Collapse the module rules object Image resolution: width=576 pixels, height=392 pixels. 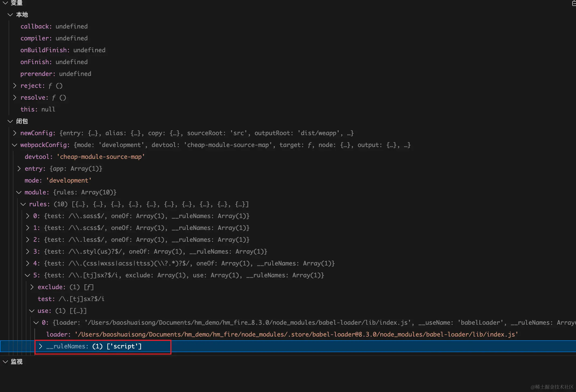click(x=19, y=192)
